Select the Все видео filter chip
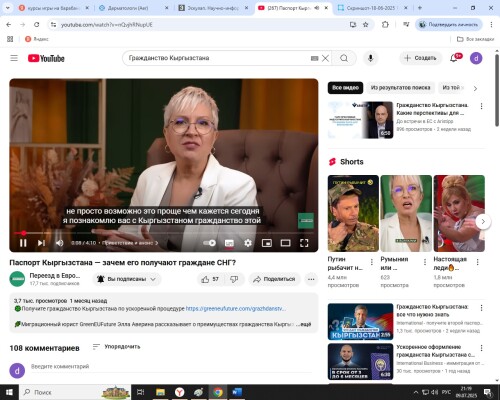The image size is (500, 400). point(345,88)
